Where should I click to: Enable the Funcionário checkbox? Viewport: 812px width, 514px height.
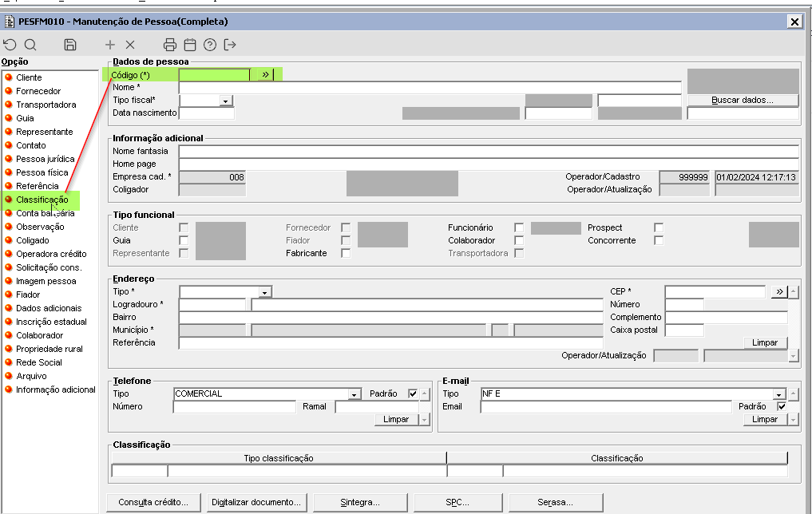519,227
